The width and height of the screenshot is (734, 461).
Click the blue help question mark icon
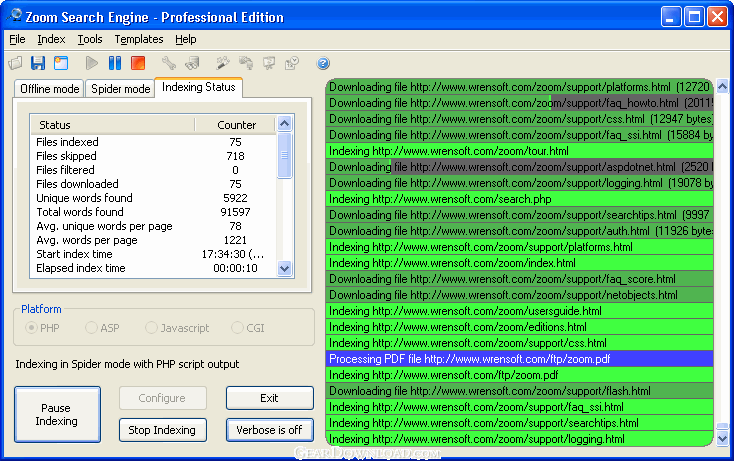pyautogui.click(x=323, y=63)
